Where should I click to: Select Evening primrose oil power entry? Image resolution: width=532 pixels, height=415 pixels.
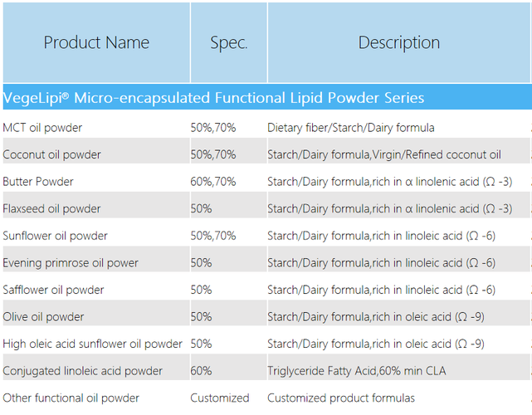(x=71, y=263)
